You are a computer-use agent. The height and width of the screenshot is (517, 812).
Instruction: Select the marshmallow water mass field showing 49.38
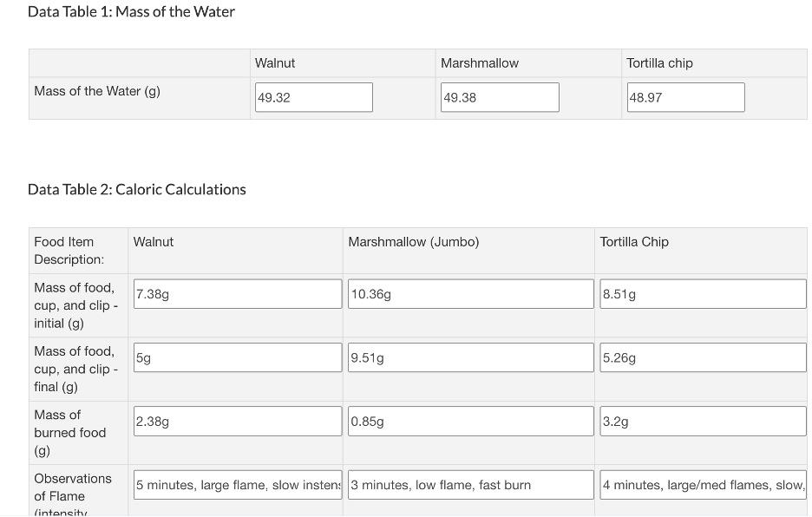(x=500, y=97)
